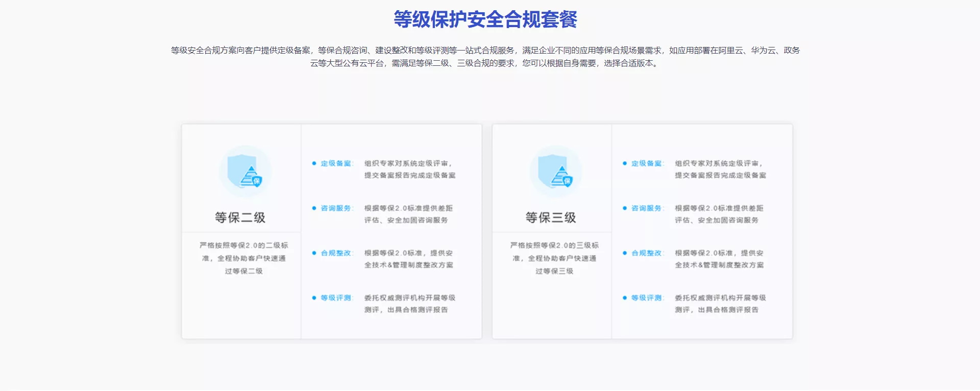Click 根据等保2.0标准提供差距评估 text in the 等保三级 card
Viewport: 980px width, 391px height.
click(719, 214)
